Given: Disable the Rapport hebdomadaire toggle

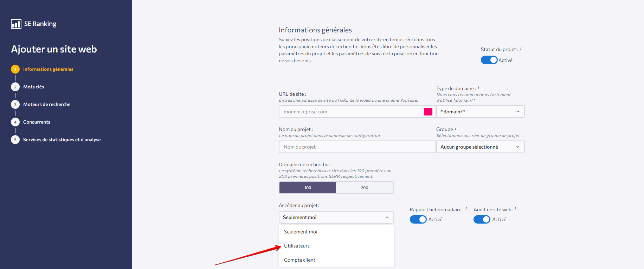Looking at the screenshot, I should [x=418, y=219].
